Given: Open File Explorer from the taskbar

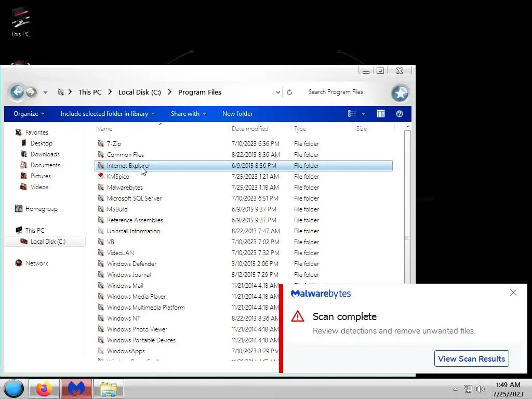Looking at the screenshot, I should click(109, 389).
